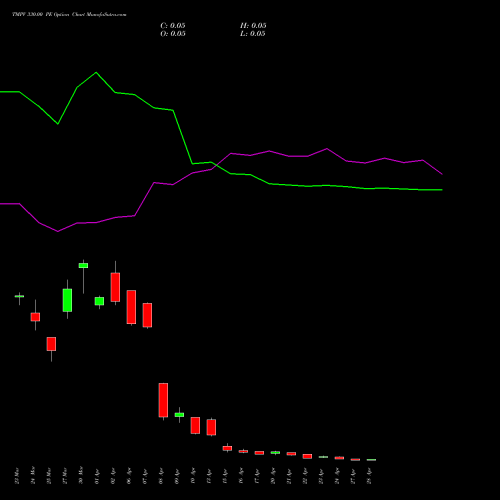Click the high value 'H: 0.05'
This screenshot has width=500, height=500.
[253, 26]
